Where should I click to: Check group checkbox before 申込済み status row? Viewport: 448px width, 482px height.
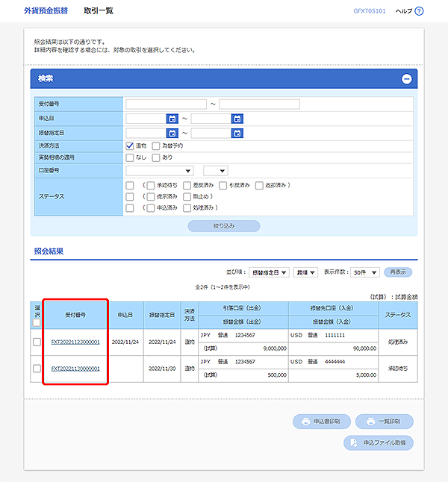(x=130, y=208)
